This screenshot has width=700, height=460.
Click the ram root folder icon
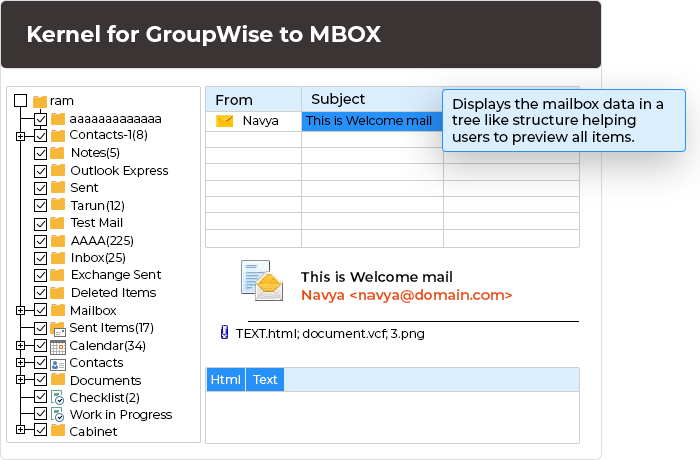pos(40,102)
